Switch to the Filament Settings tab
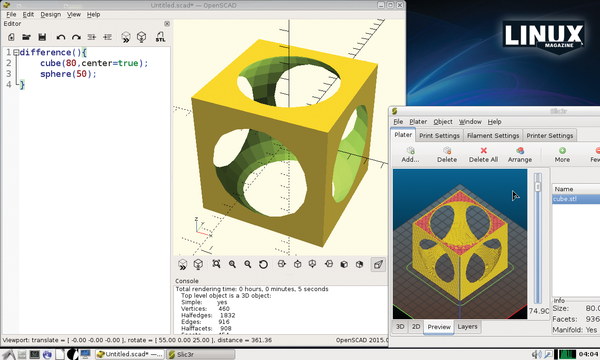 (493, 135)
